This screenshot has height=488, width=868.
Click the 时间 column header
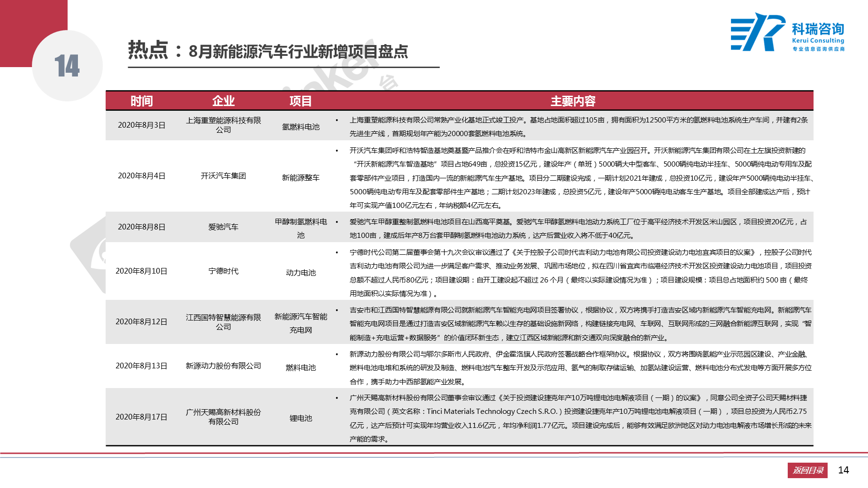click(142, 101)
